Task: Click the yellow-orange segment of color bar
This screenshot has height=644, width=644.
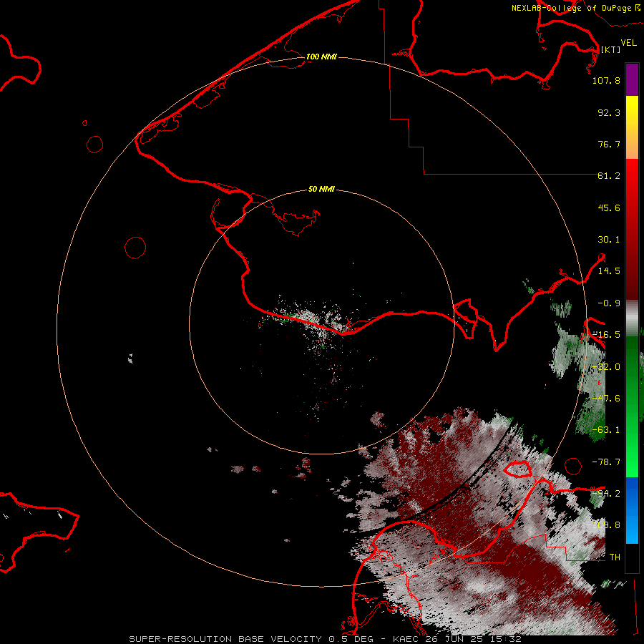Action: click(x=632, y=127)
